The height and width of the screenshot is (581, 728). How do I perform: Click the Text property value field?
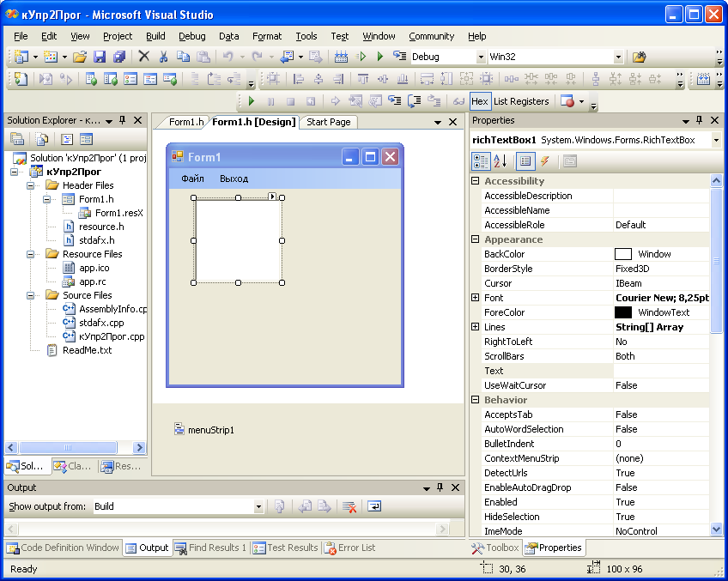[661, 371]
